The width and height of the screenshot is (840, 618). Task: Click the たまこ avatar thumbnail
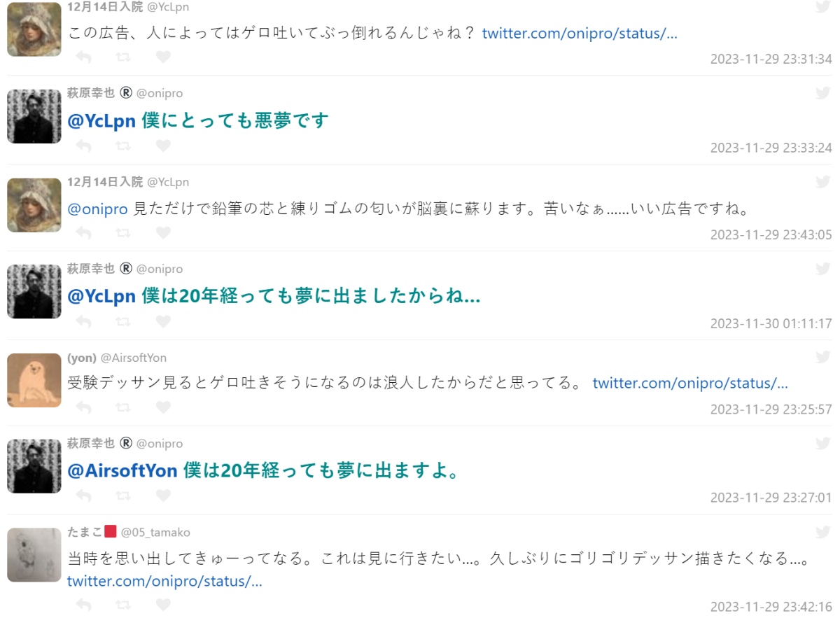[34, 555]
